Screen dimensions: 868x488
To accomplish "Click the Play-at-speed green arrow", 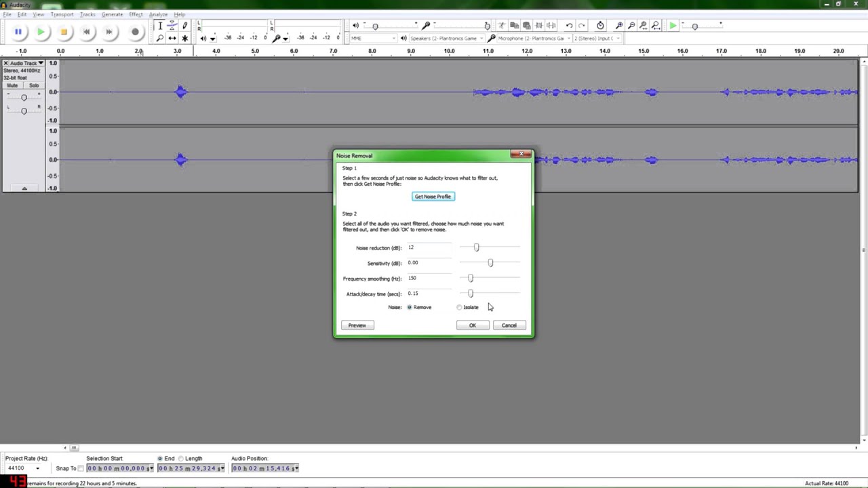I will [672, 26].
